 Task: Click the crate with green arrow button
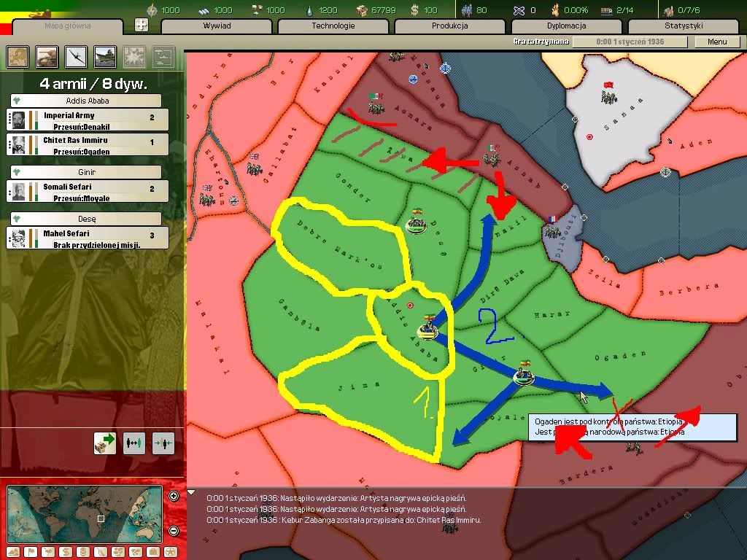[105, 443]
